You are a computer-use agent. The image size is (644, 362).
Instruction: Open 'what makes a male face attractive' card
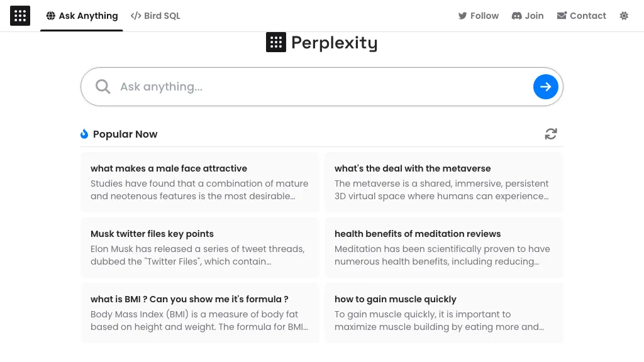(200, 182)
